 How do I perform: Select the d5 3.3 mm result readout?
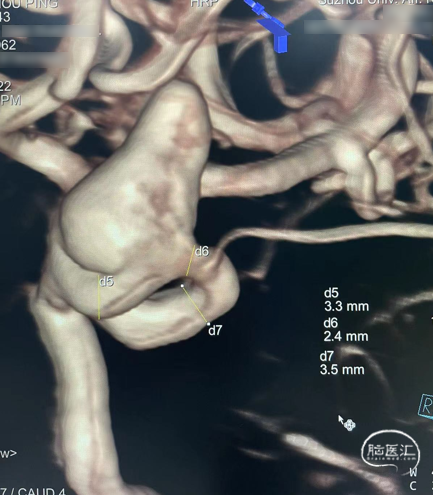pos(346,300)
